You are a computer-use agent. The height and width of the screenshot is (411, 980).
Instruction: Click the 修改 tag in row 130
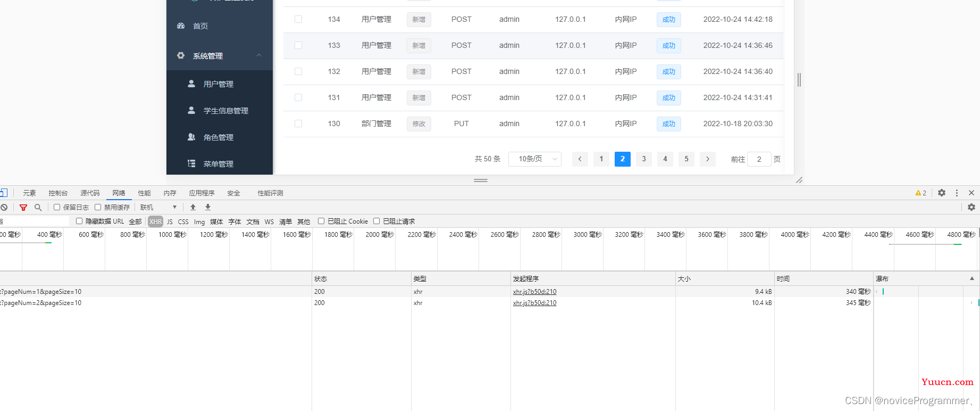tap(419, 124)
